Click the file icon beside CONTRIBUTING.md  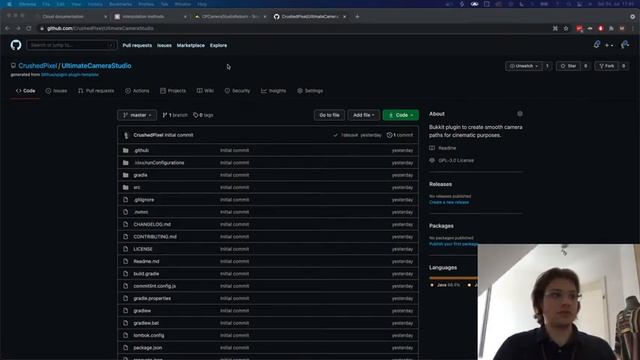click(x=126, y=237)
